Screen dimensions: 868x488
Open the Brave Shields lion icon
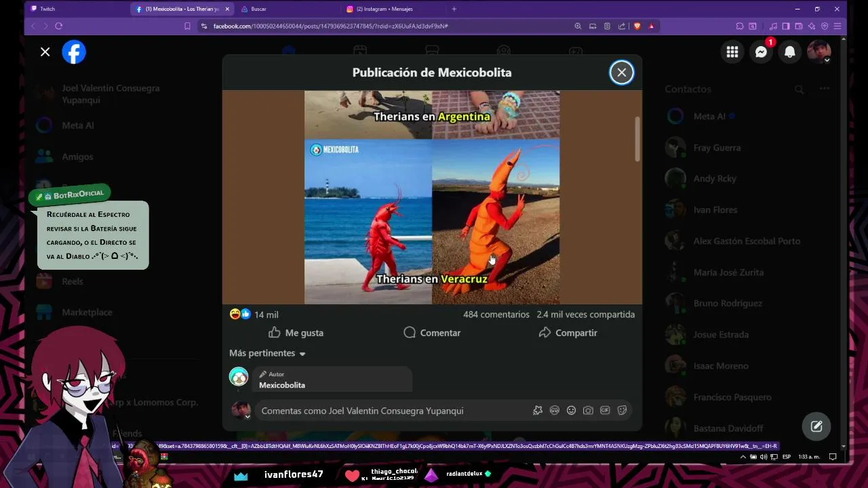tap(637, 26)
